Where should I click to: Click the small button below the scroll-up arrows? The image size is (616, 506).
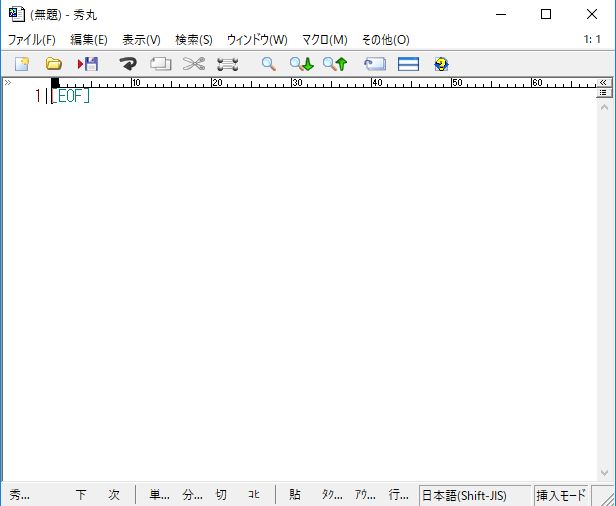point(604,92)
